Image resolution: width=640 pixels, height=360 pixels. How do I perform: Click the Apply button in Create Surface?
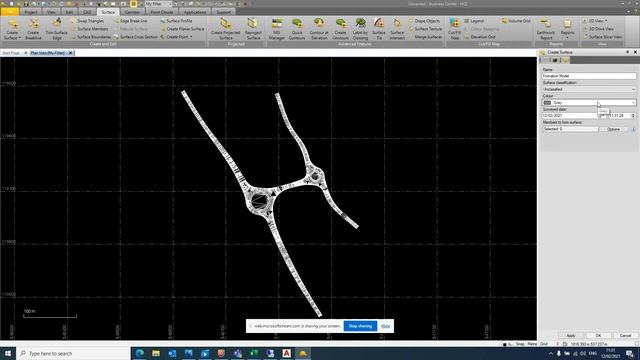[x=571, y=336]
